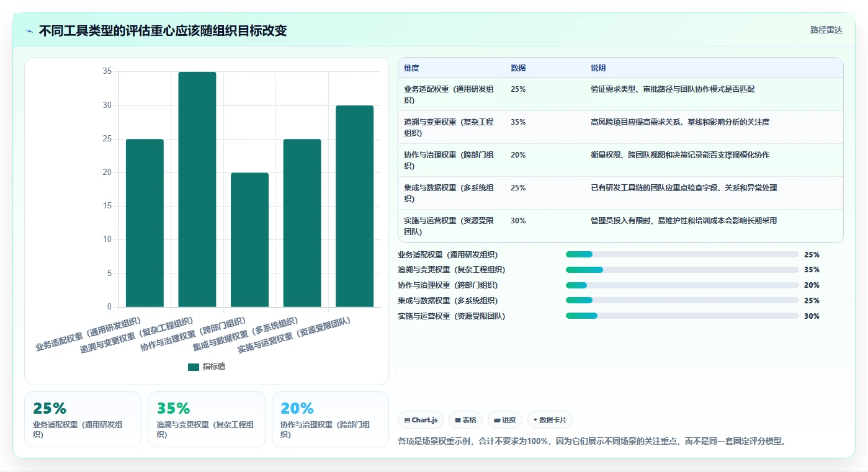The height and width of the screenshot is (472, 868).
Task: Click description 验证需求类型、审批路径与团队协作模式是否匹配
Action: 673,89
